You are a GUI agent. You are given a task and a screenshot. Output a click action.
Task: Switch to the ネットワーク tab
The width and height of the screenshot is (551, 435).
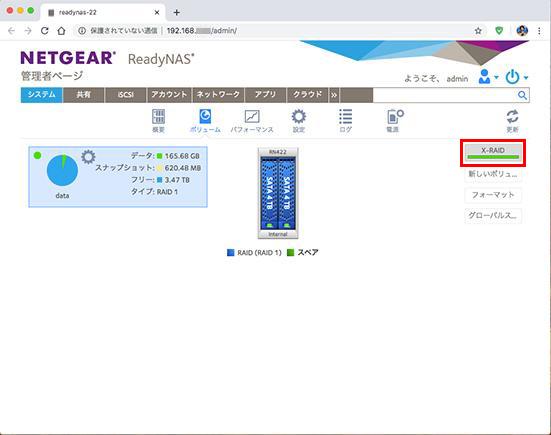point(218,95)
